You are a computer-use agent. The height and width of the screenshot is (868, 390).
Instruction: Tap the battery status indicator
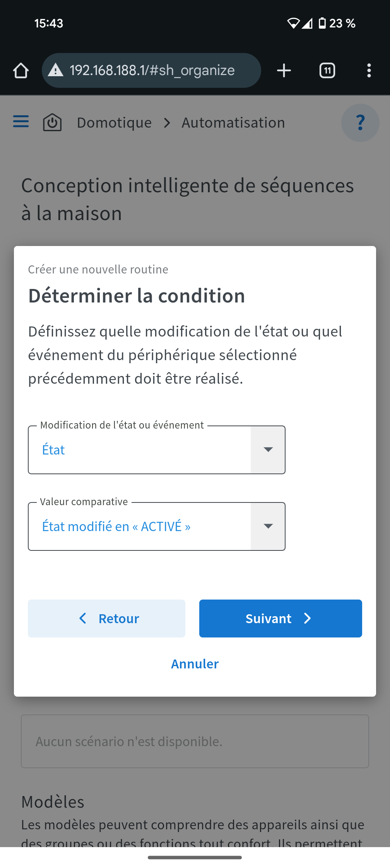pyautogui.click(x=322, y=23)
